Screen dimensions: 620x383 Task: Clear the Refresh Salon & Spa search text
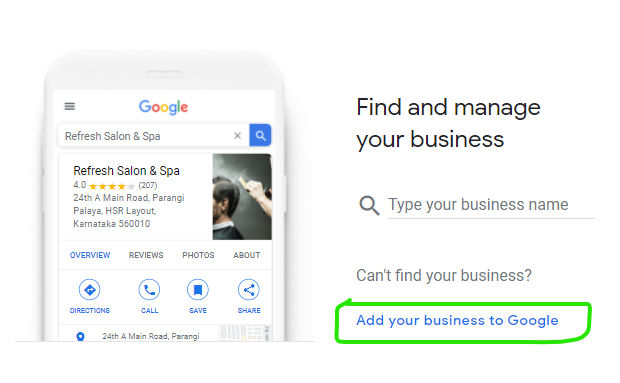pos(237,136)
